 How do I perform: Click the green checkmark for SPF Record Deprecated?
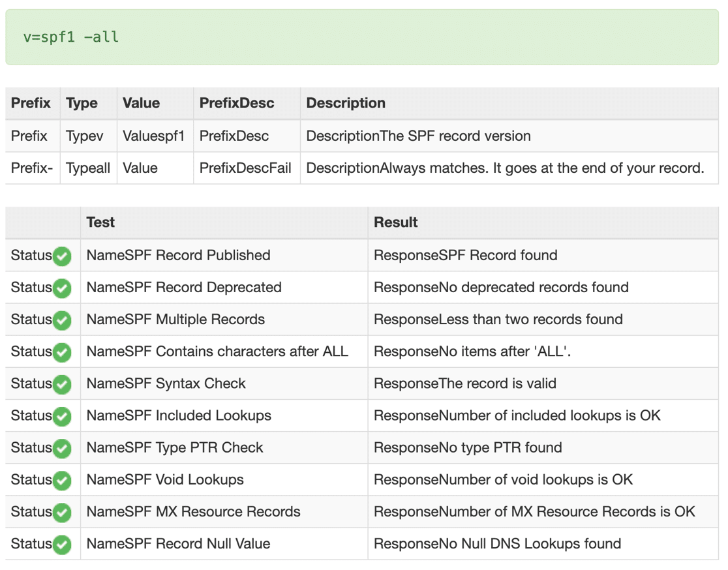pos(61,288)
